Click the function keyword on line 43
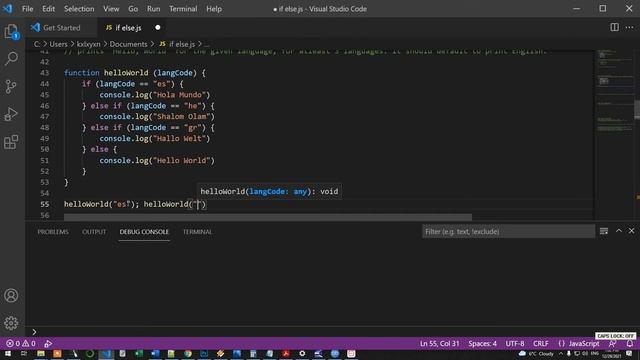 [82, 73]
